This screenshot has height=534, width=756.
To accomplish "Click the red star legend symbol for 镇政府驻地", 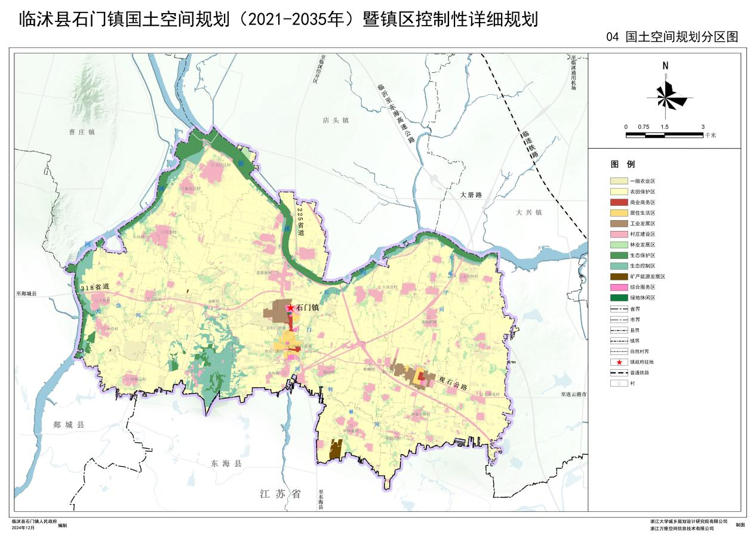I will (x=618, y=362).
